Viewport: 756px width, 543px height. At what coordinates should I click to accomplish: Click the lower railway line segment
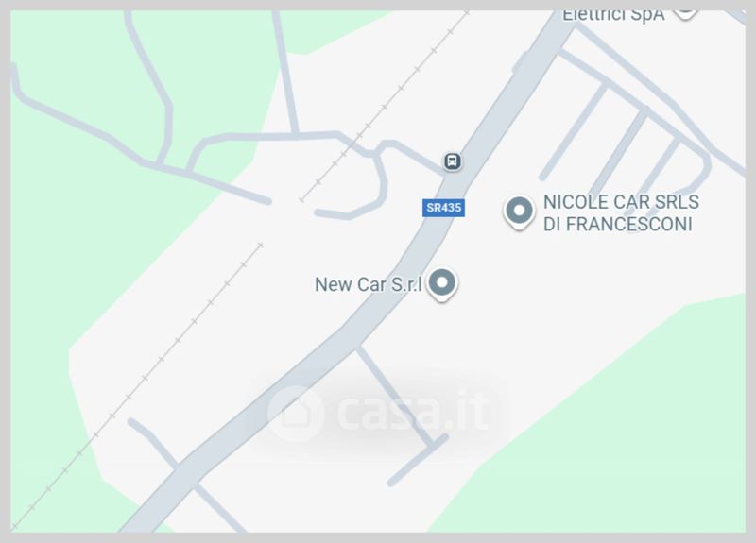point(138,385)
